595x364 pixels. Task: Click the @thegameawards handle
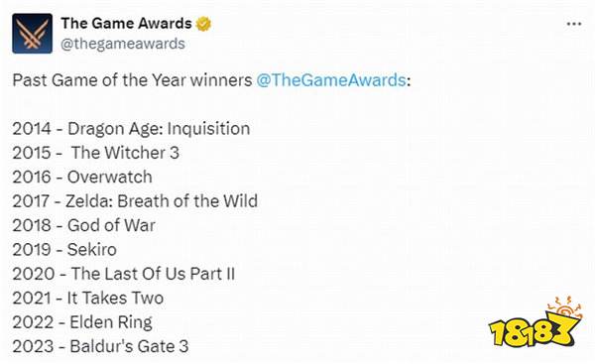pos(123,44)
